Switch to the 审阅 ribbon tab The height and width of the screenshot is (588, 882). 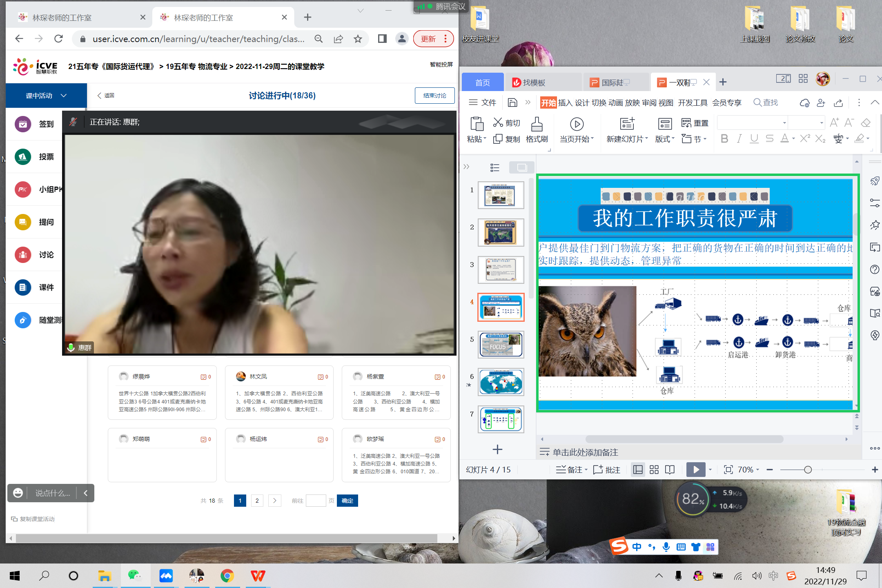click(649, 102)
